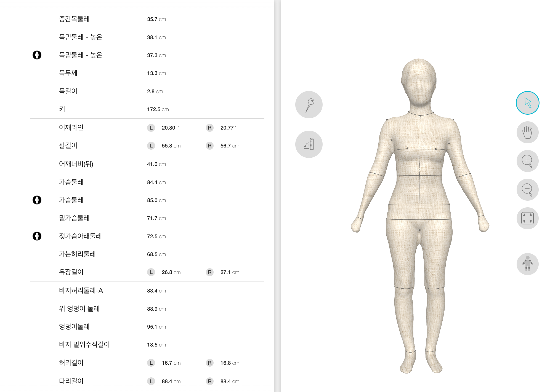Screen dimensions: 558x392
Task: Select L badge for 유장길이
Action: tap(151, 272)
